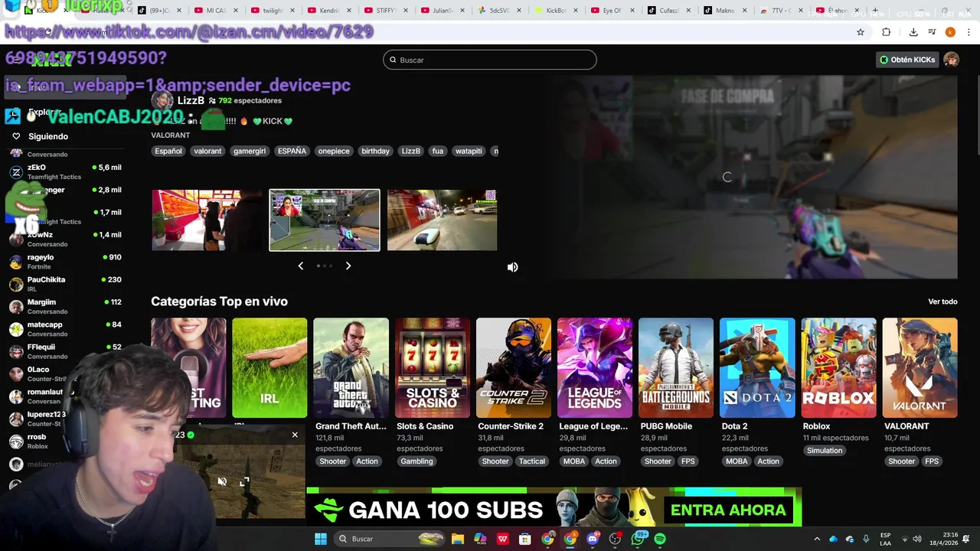
Task: Click the Obtén KICKs button
Action: tap(906, 60)
